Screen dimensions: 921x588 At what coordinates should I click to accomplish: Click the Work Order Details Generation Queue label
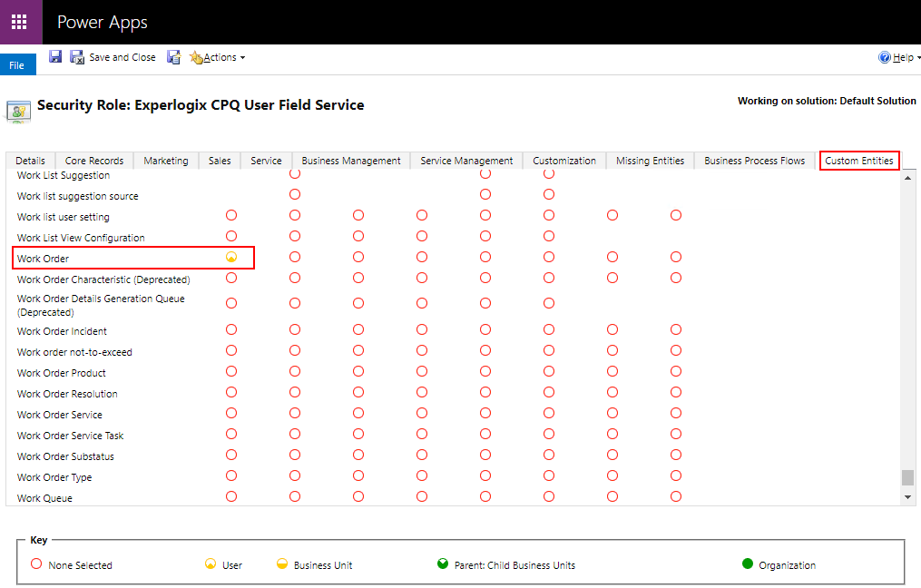(x=101, y=306)
